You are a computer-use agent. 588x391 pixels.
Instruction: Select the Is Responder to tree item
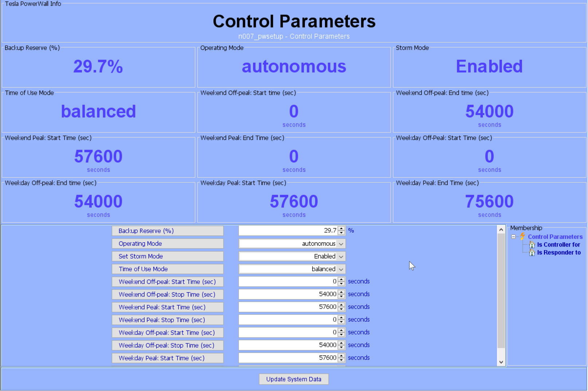coord(558,252)
